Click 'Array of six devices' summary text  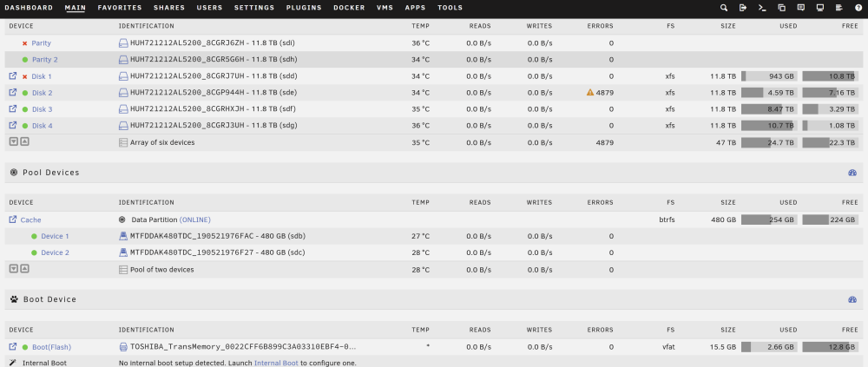[162, 142]
